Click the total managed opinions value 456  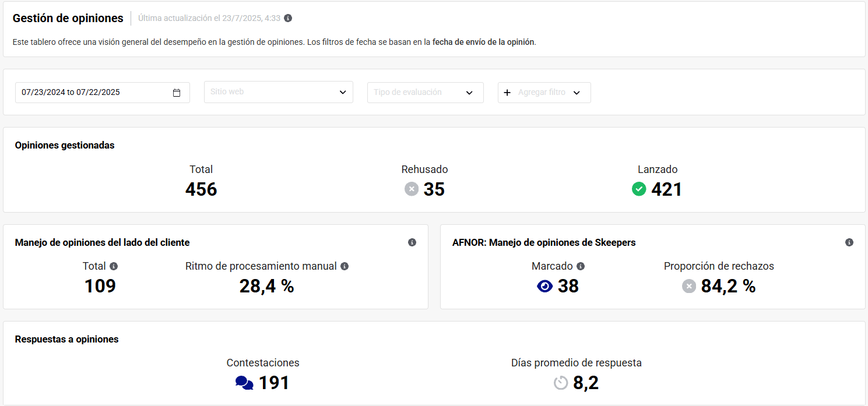(201, 189)
